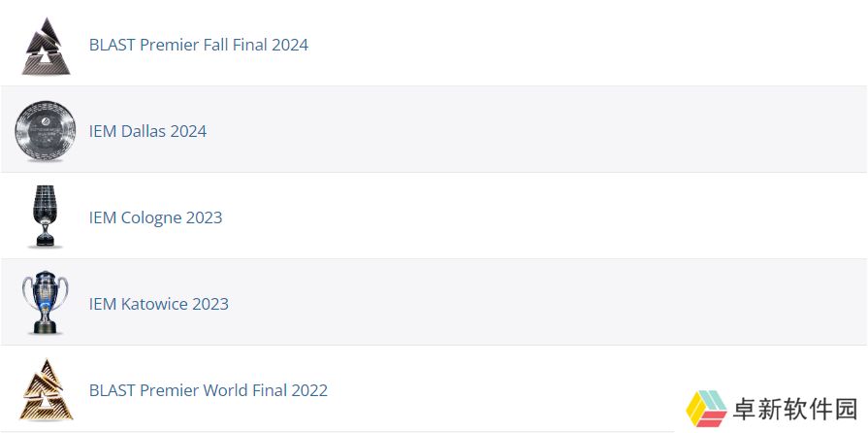This screenshot has width=868, height=433.
Task: Select the IEM Dallas silver plate trophy
Action: point(46,131)
